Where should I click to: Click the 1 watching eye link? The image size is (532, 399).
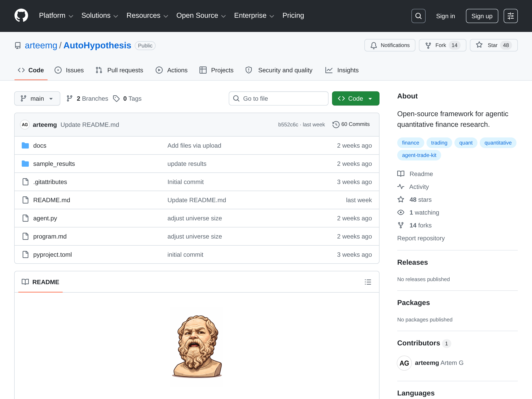coord(424,212)
